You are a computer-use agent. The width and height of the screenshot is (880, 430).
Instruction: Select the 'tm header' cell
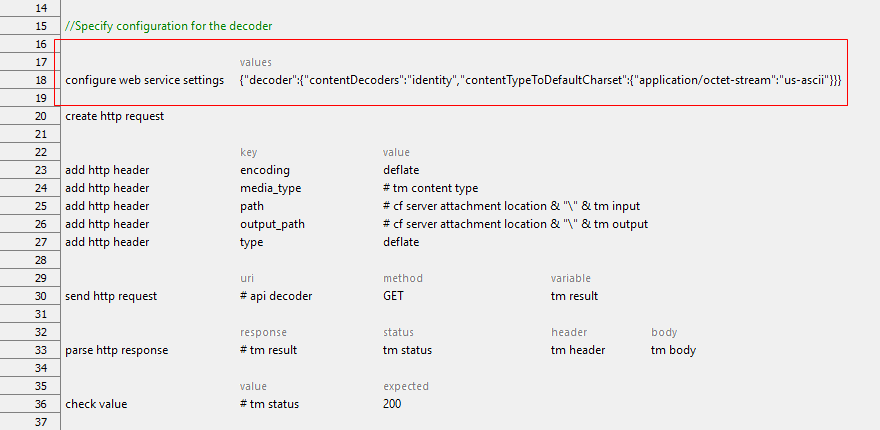pyautogui.click(x=578, y=350)
